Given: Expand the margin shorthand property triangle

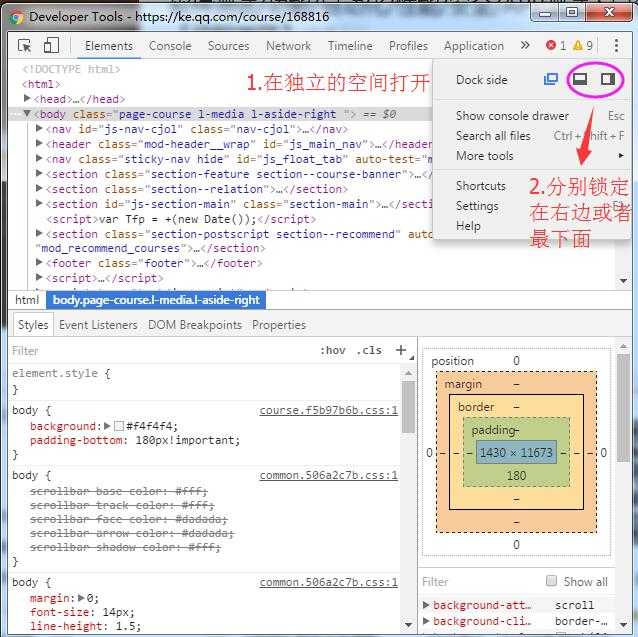Looking at the screenshot, I should pyautogui.click(x=81, y=598).
